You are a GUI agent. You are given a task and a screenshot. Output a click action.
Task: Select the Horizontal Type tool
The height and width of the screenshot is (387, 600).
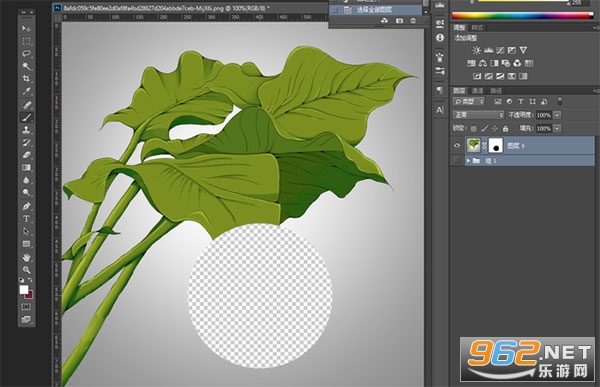click(26, 219)
